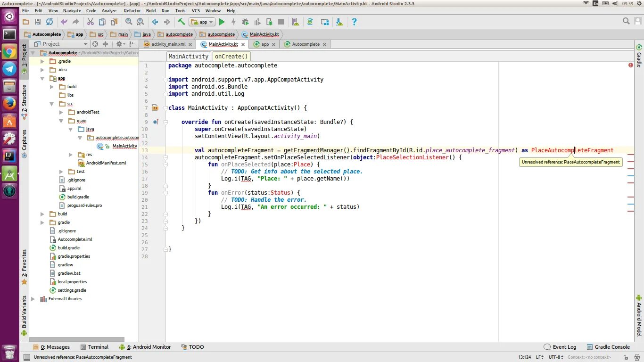
Task: Navigate forward with the right arrow icon
Action: 166,22
